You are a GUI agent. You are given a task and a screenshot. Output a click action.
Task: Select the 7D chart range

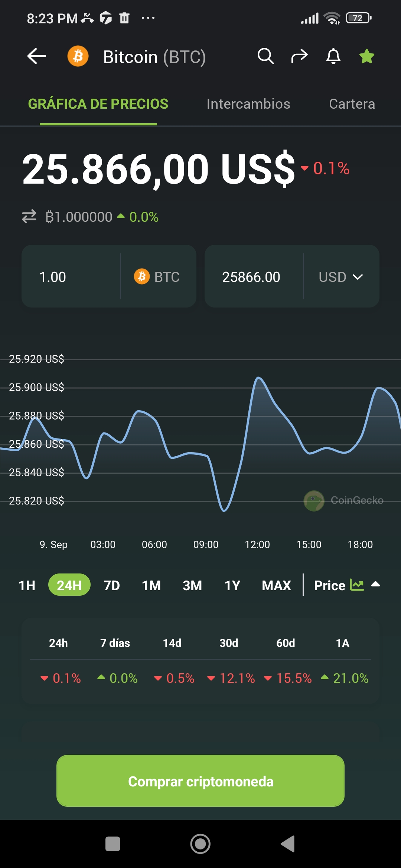[x=112, y=585]
